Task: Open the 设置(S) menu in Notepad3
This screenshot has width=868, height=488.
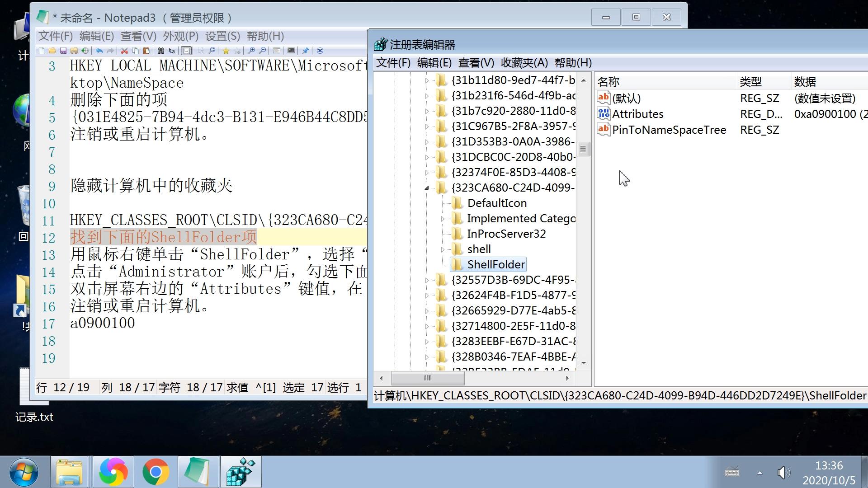Action: pos(221,36)
